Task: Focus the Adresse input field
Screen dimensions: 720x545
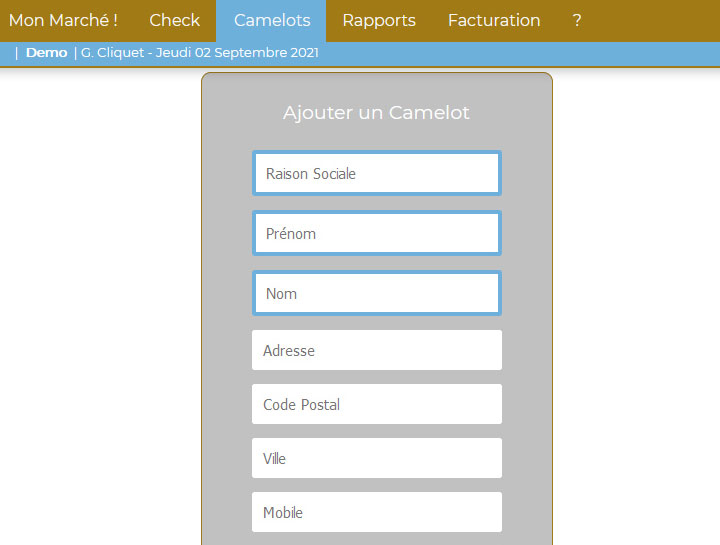Action: click(x=377, y=350)
